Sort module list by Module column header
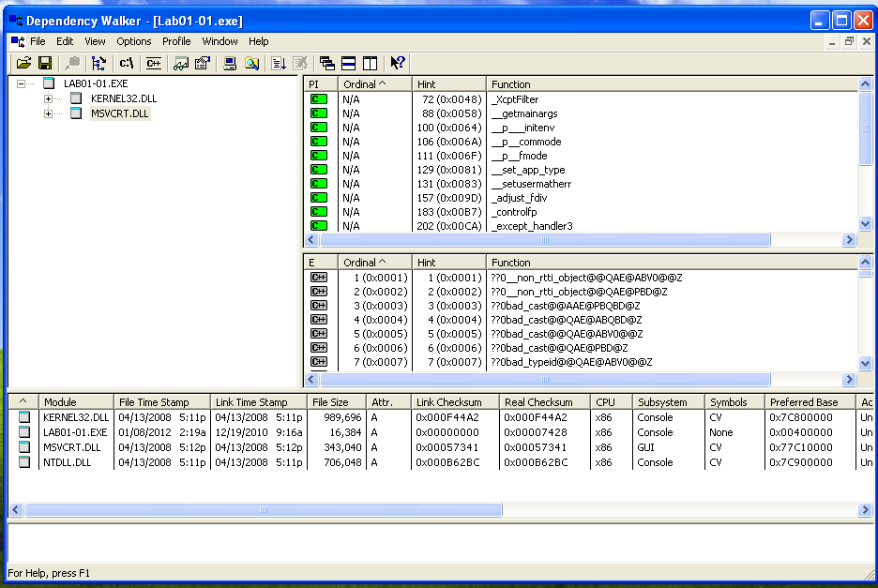878x588 pixels. (76, 402)
